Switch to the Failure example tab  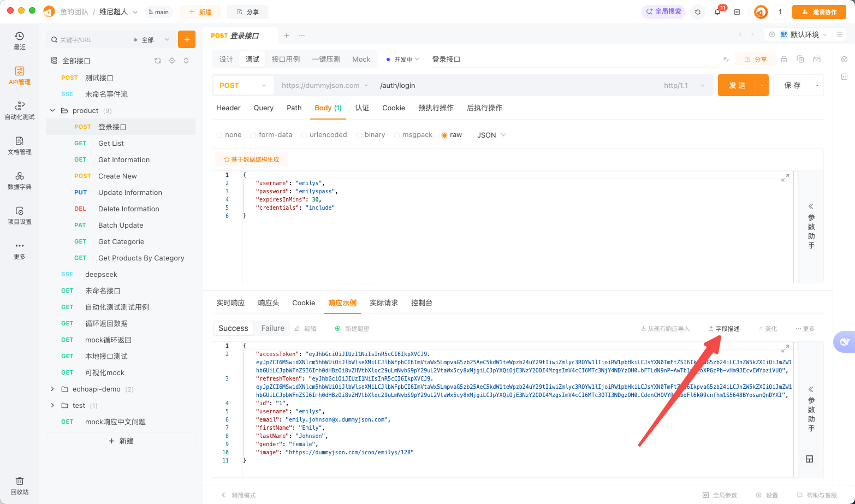[x=272, y=328]
